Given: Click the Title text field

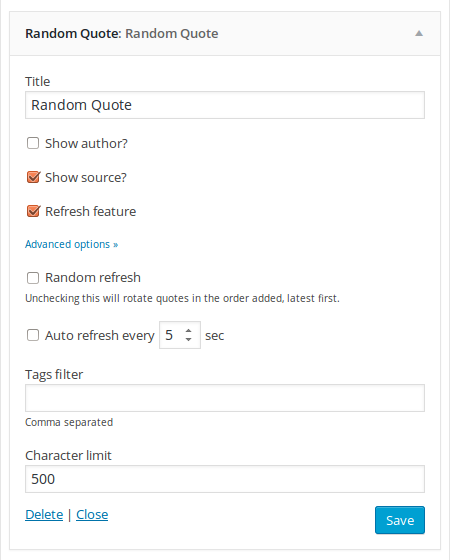Looking at the screenshot, I should coord(225,105).
